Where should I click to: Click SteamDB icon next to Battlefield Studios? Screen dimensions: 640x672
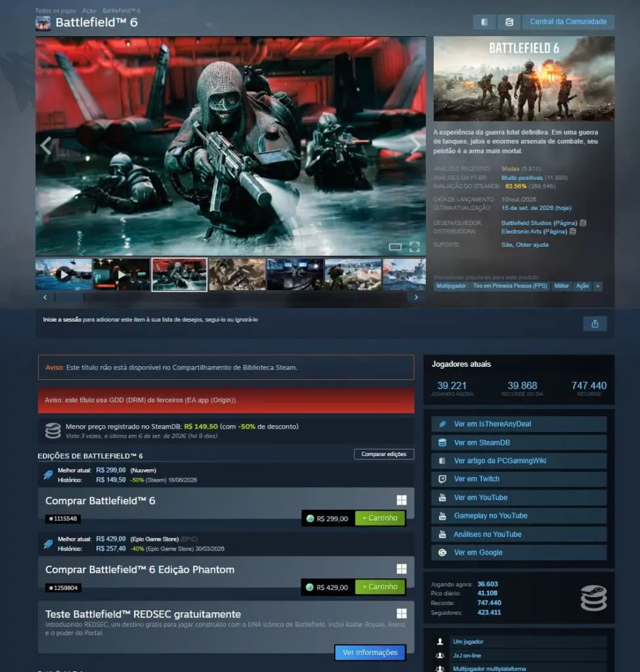pyautogui.click(x=583, y=223)
